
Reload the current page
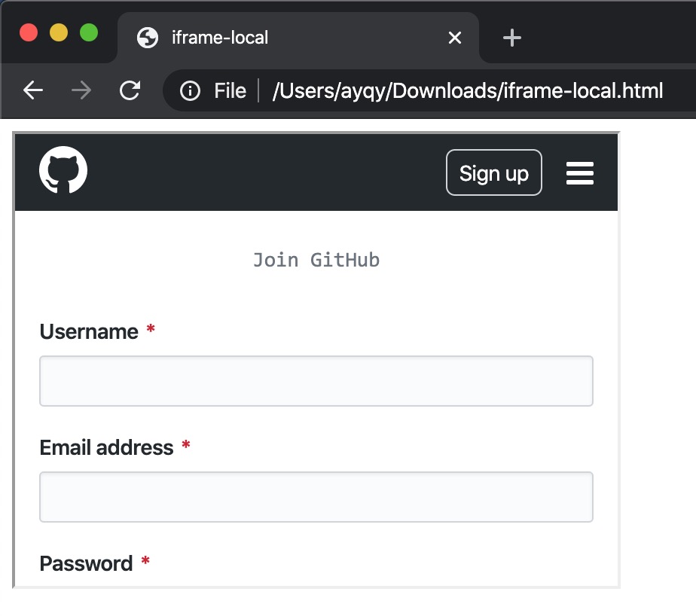(x=130, y=91)
